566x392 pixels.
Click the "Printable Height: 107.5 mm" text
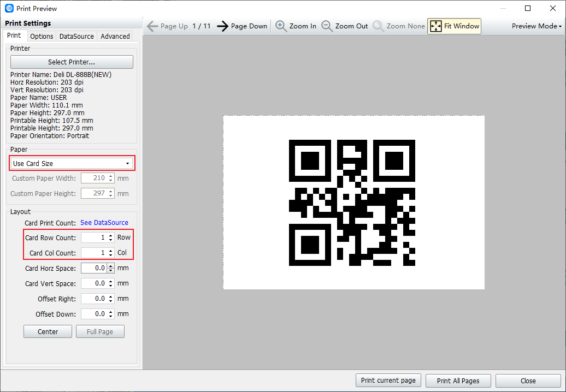pos(52,121)
